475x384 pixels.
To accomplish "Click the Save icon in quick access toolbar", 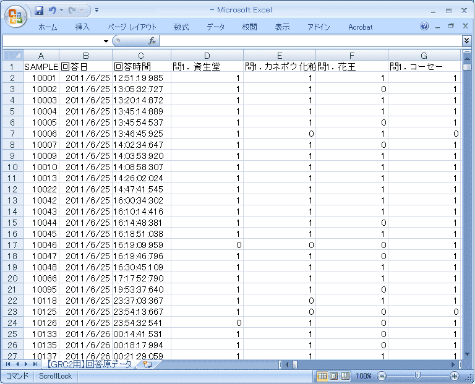I will click(x=39, y=11).
